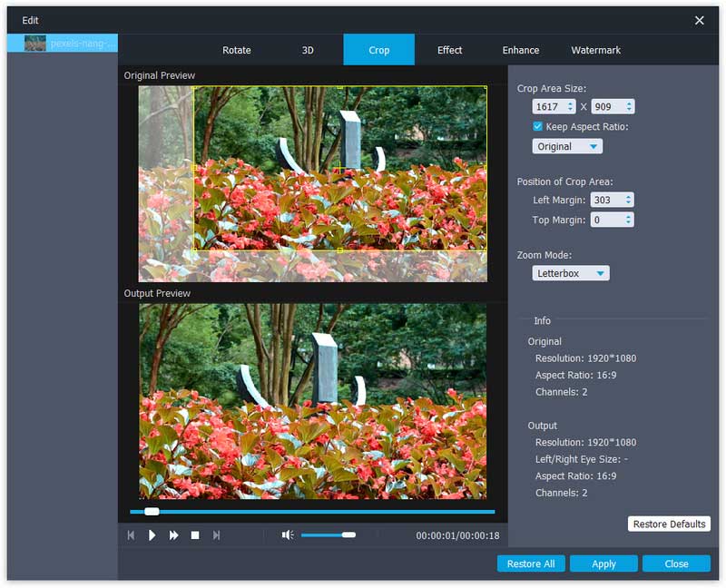The width and height of the screenshot is (726, 588).
Task: Select the pexels video thumbnail in file list
Action: coord(35,43)
